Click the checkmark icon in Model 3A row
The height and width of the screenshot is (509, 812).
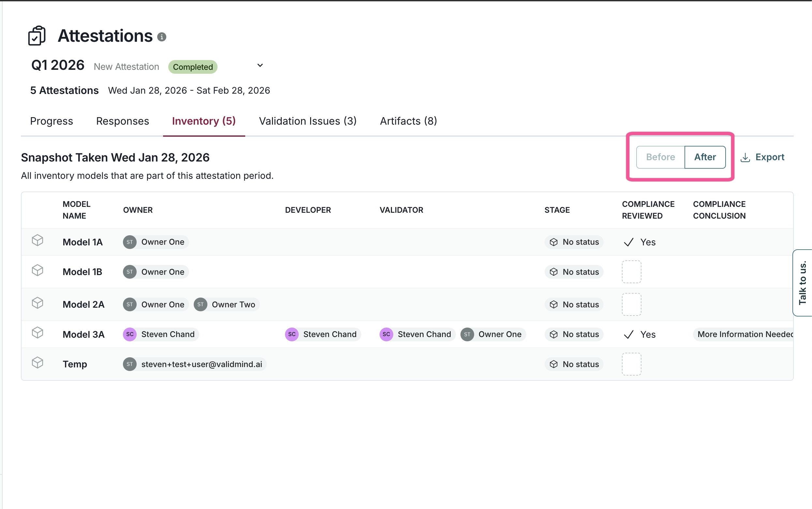628,334
